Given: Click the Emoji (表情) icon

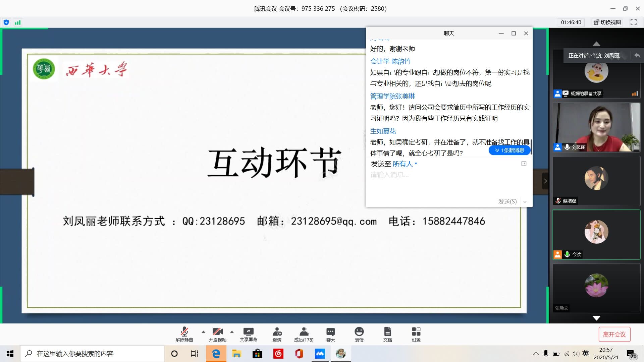Looking at the screenshot, I should tap(359, 332).
